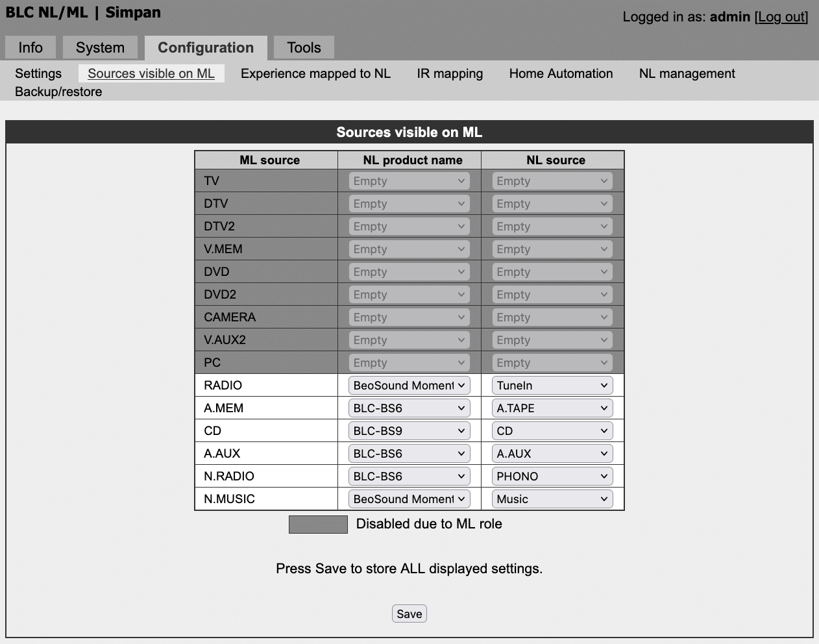This screenshot has height=644, width=819.
Task: Open the RADIO NL source TuneIn dropdown
Action: (x=552, y=385)
